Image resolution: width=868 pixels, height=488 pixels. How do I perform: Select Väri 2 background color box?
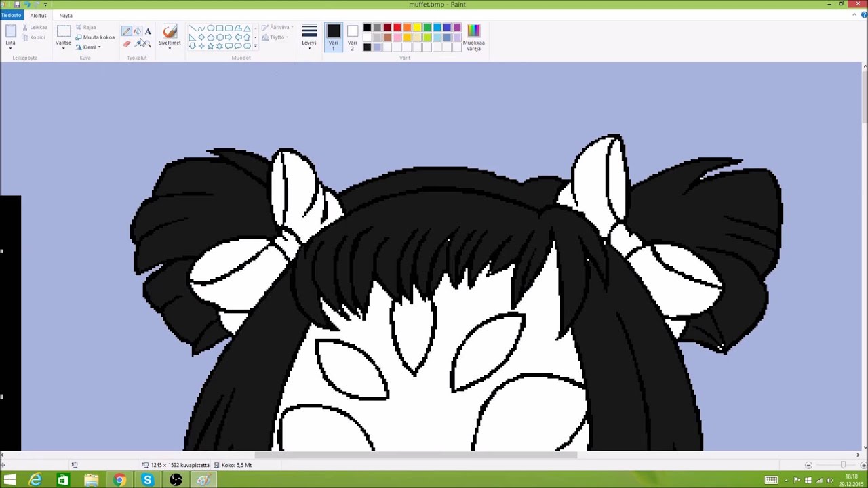[x=353, y=38]
